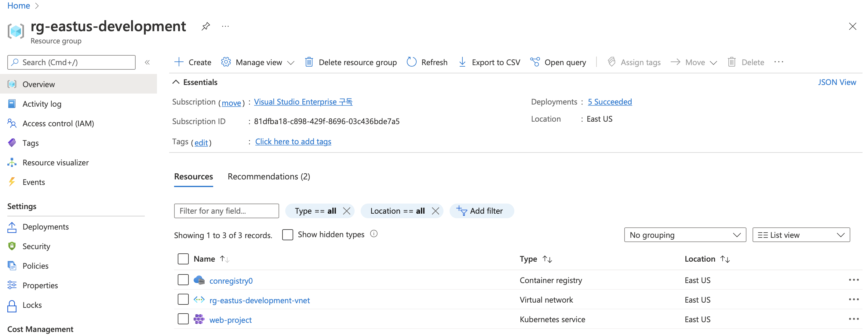Open the 5 Succeeded deployments link
Screen dimensions: 868x335
coord(610,102)
